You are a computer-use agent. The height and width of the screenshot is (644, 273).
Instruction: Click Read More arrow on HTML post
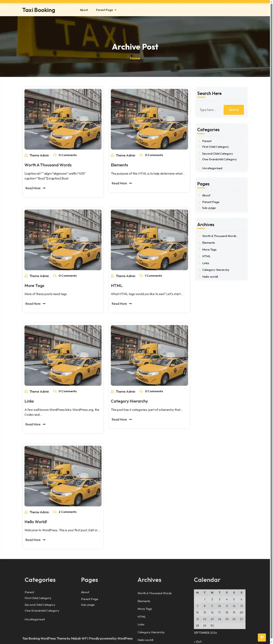tap(130, 304)
